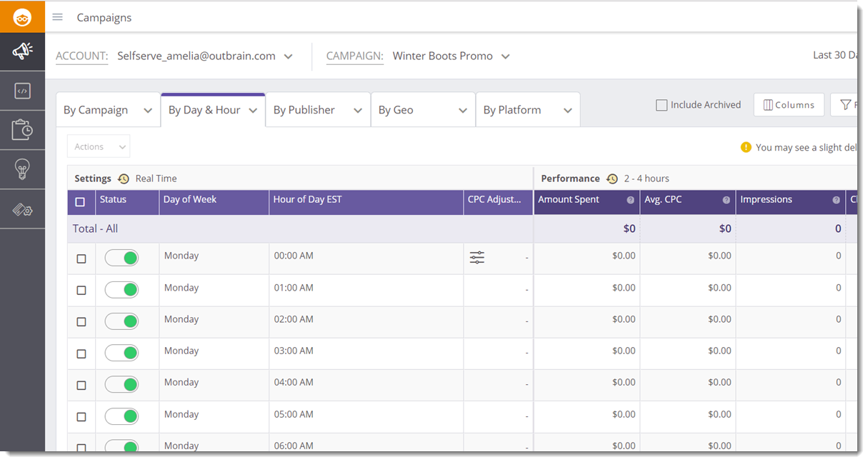The height and width of the screenshot is (462, 868).
Task: Sort by Impressions column header
Action: coord(766,200)
